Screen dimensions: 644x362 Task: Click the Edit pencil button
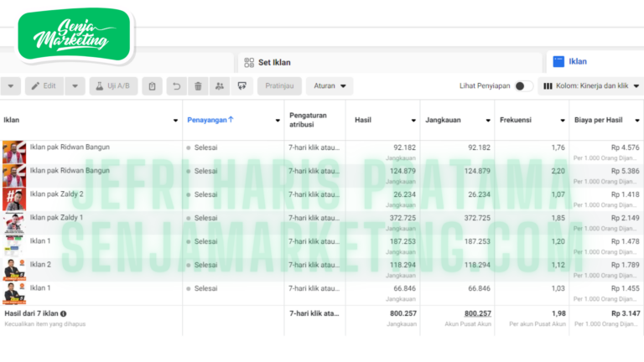[44, 86]
